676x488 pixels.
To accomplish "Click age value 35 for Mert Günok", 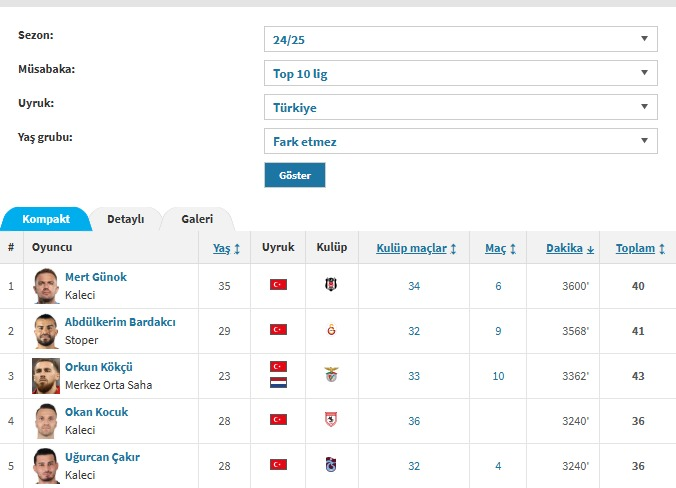I will (224, 286).
